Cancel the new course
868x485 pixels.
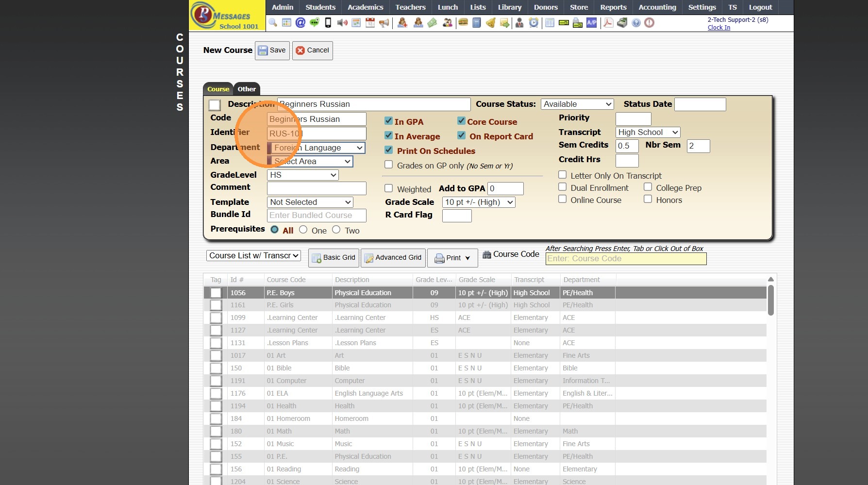pyautogui.click(x=313, y=50)
